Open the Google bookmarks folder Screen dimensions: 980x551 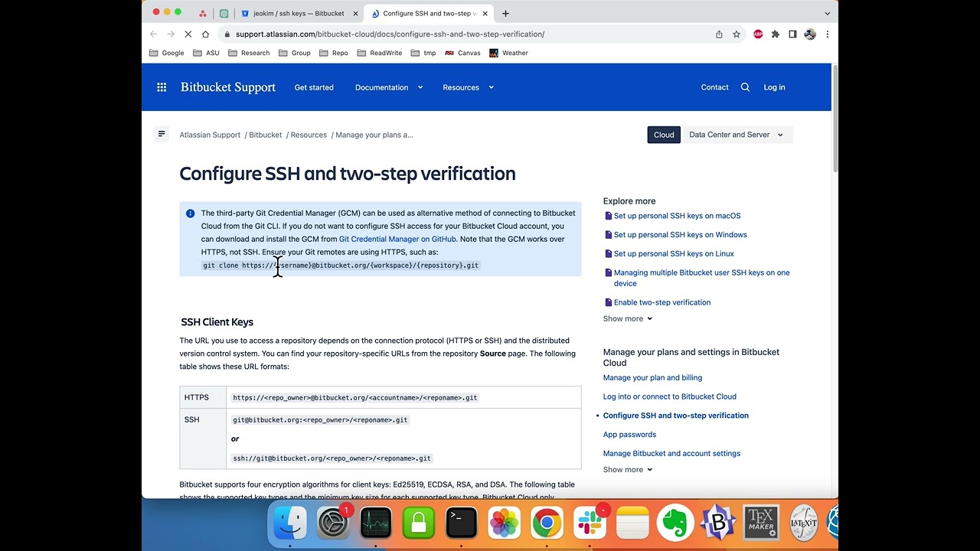pyautogui.click(x=167, y=53)
